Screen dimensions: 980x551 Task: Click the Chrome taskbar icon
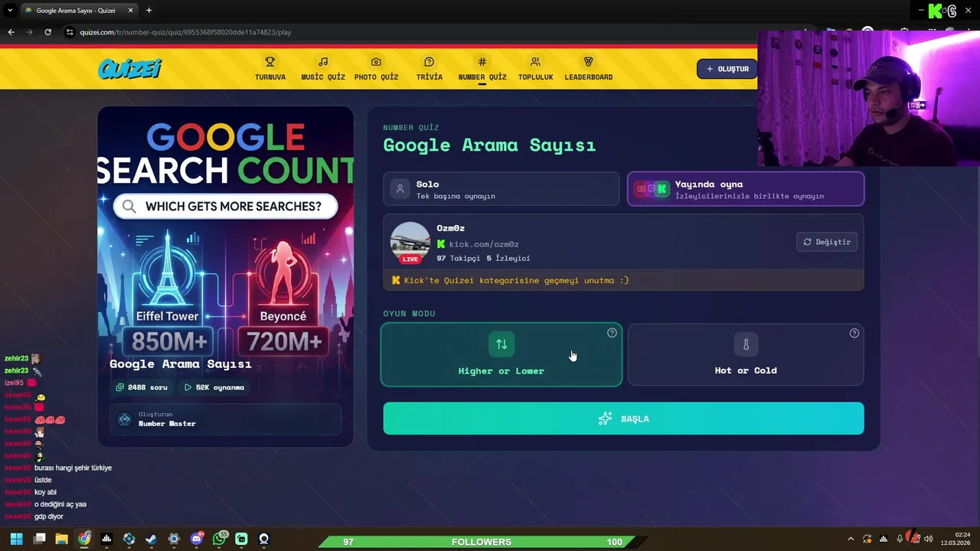pyautogui.click(x=84, y=540)
